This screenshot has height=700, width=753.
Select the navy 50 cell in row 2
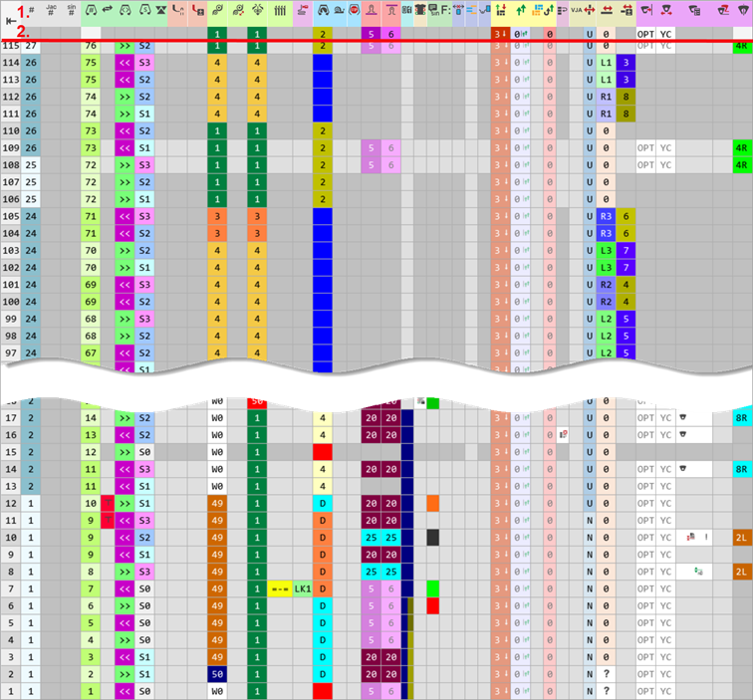[217, 674]
